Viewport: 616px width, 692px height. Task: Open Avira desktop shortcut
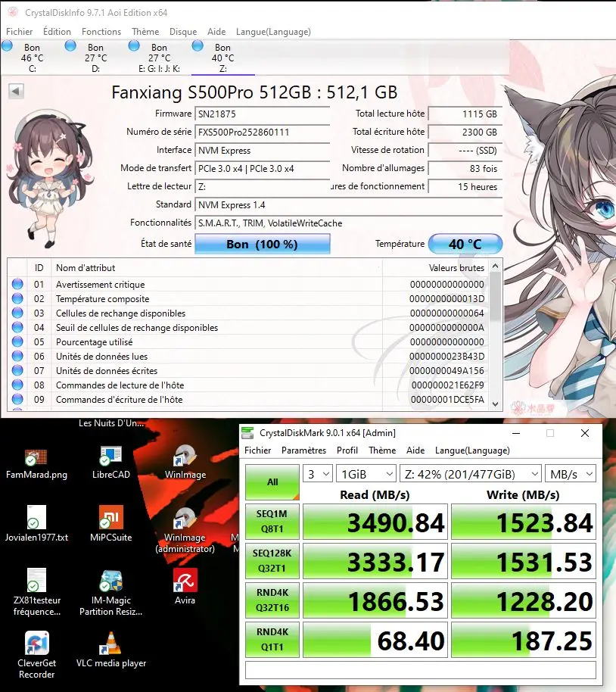point(185,587)
